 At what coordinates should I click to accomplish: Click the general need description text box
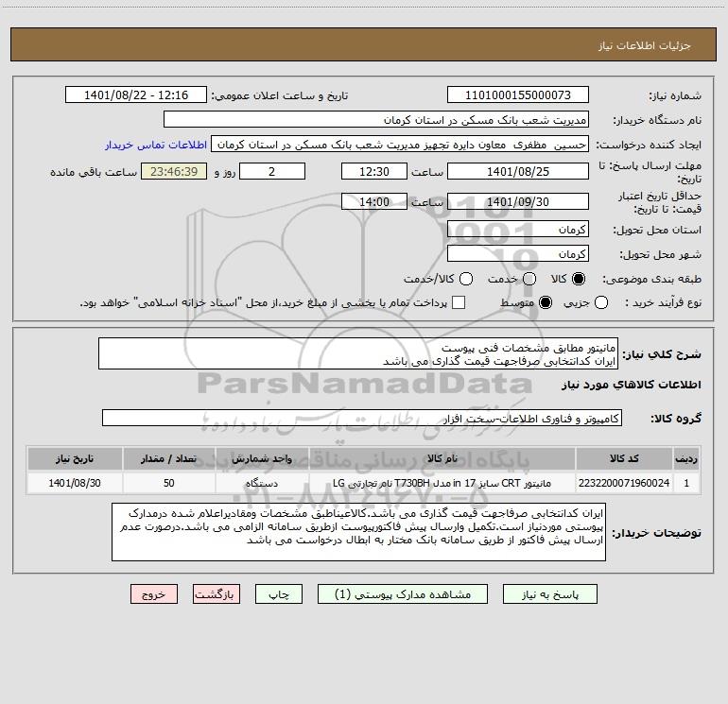pos(358,354)
